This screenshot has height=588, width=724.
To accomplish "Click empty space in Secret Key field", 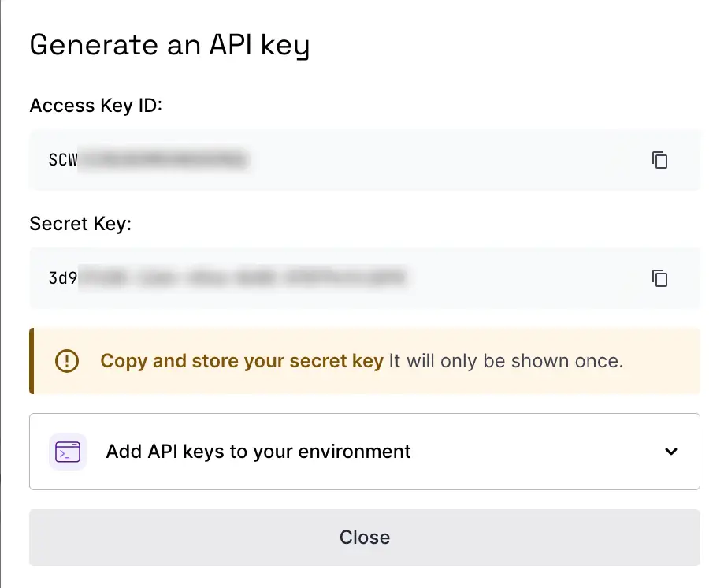I will pos(528,278).
